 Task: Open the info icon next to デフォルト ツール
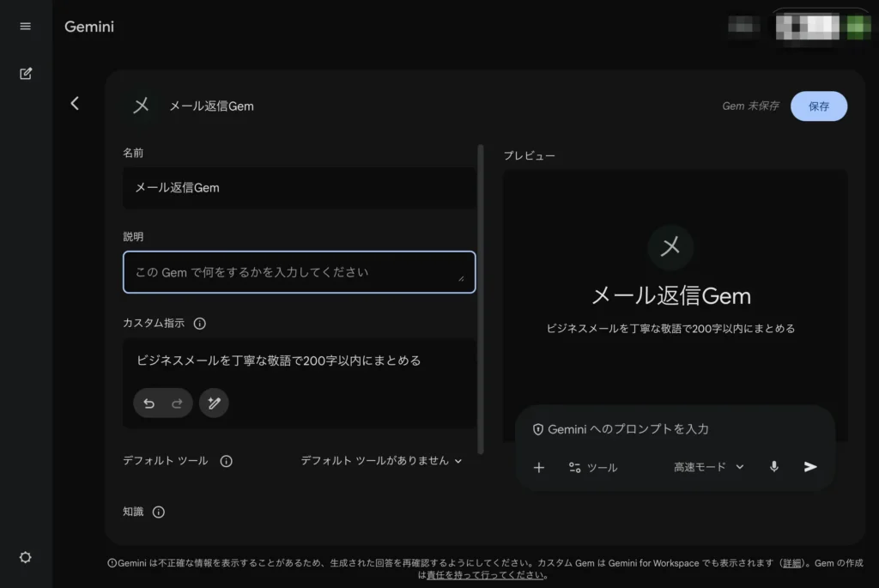(x=226, y=461)
